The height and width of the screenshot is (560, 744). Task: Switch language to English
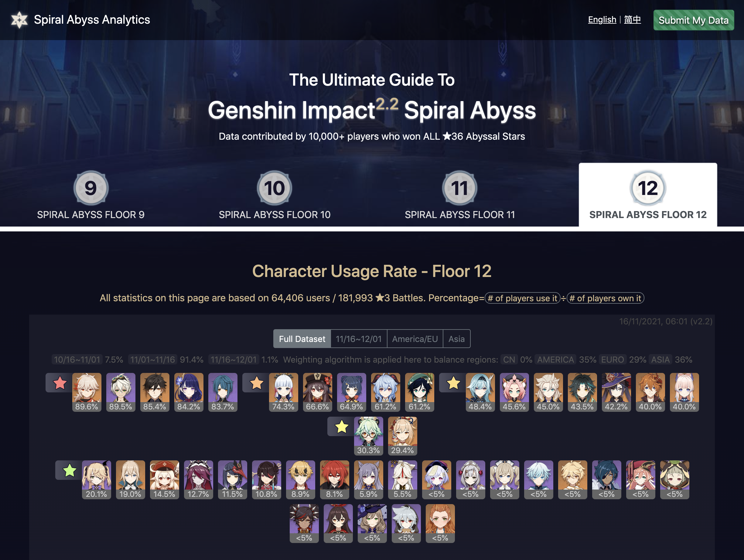(602, 19)
